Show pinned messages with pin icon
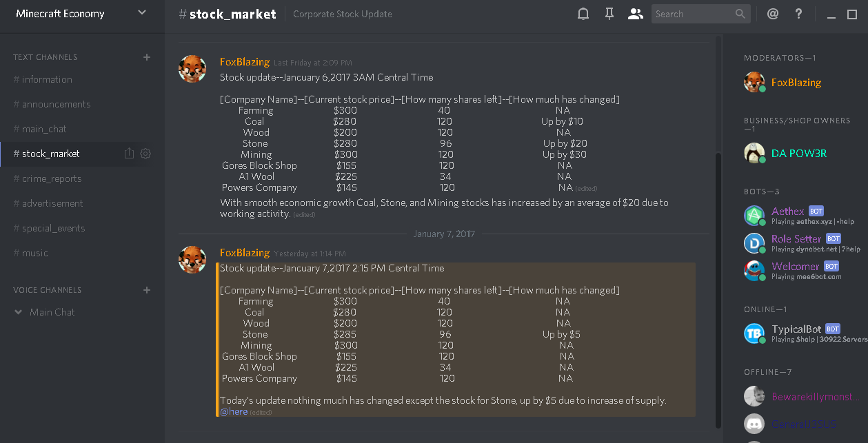 pyautogui.click(x=609, y=14)
